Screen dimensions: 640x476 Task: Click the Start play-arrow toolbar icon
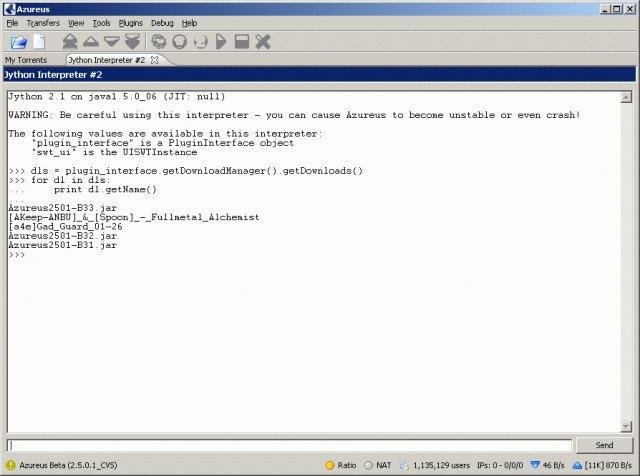[x=221, y=42]
